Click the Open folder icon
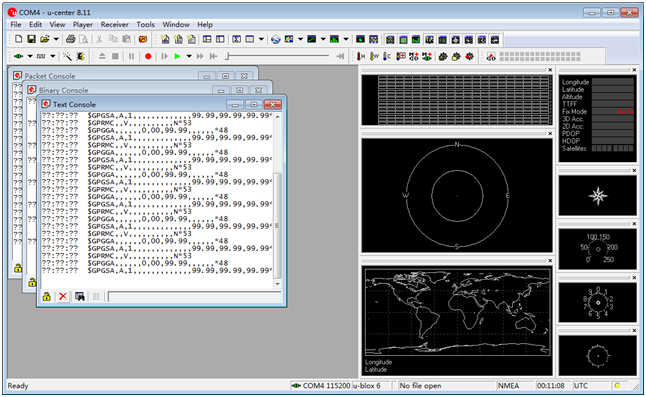Viewport: 646px width, 397px height. (44, 39)
